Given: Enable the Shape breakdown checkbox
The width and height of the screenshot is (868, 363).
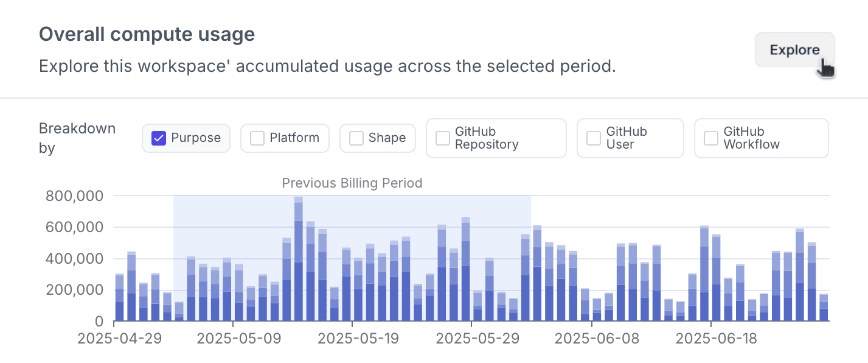Looking at the screenshot, I should (x=355, y=138).
